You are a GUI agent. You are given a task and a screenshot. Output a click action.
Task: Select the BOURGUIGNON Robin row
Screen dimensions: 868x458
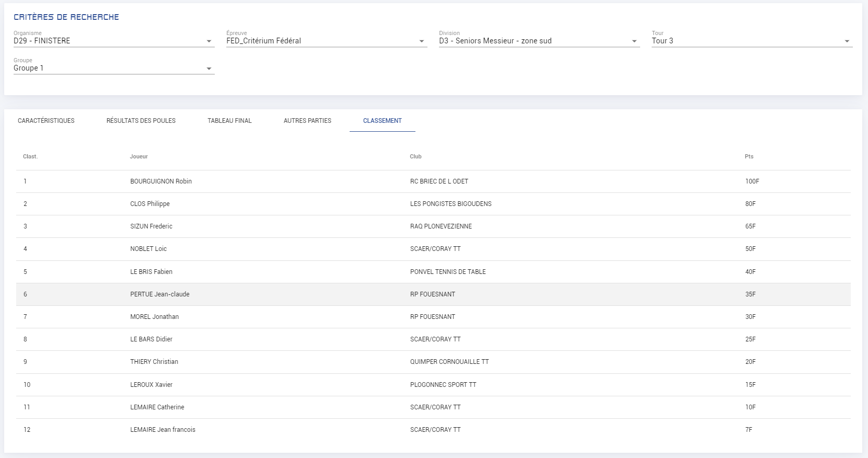[161, 181]
